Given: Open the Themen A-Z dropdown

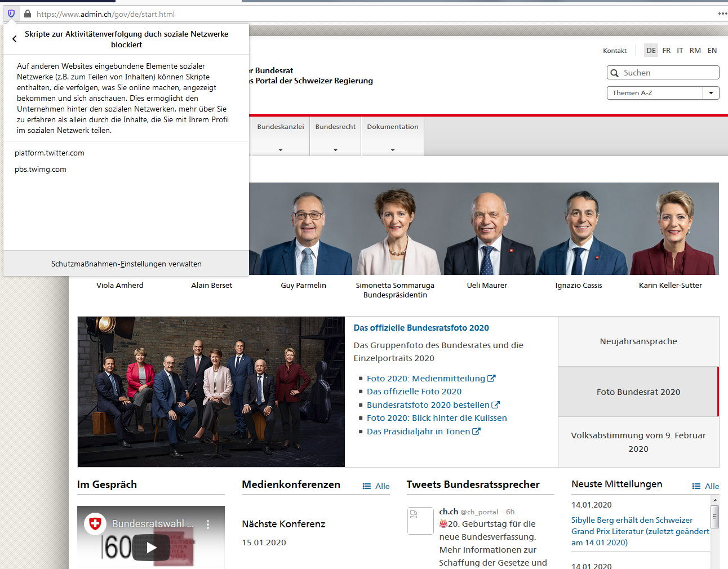Looking at the screenshot, I should (711, 93).
